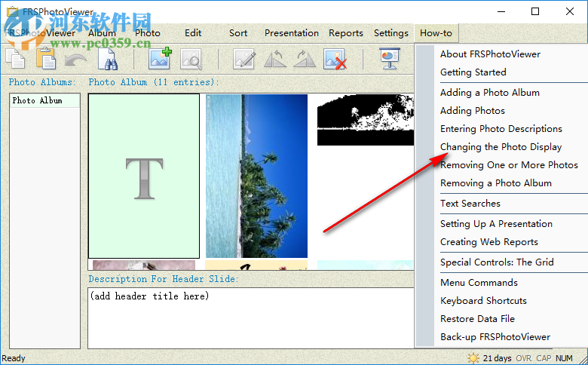588x365 pixels.
Task: Open the Sort menu
Action: point(238,33)
